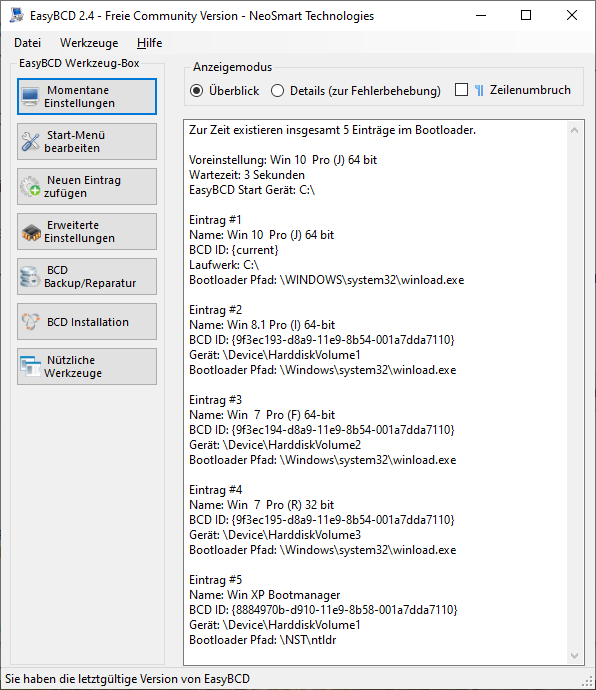Open Nützliche Werkzeuge page
This screenshot has width=596, height=690.
[x=87, y=367]
